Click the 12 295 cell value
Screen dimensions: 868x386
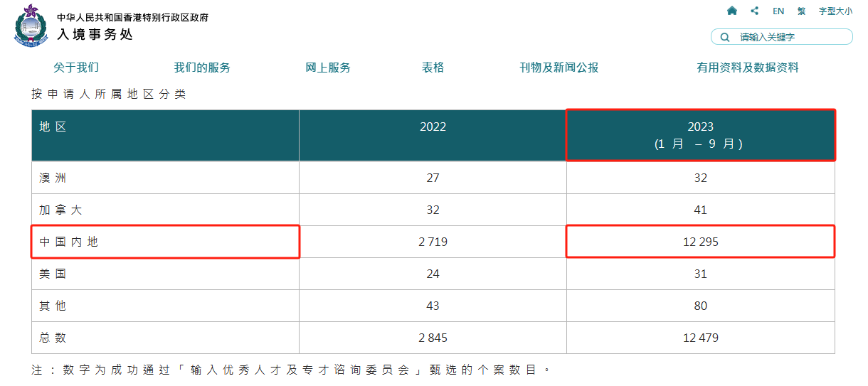700,242
